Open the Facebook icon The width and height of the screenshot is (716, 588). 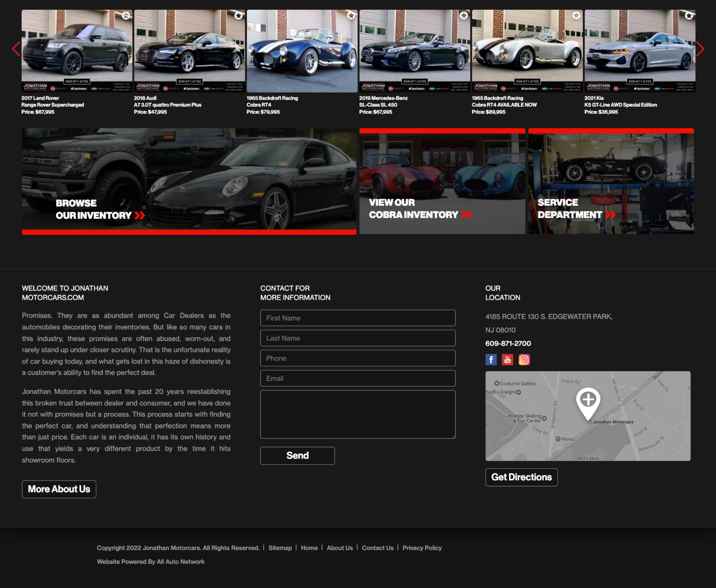pos(491,360)
